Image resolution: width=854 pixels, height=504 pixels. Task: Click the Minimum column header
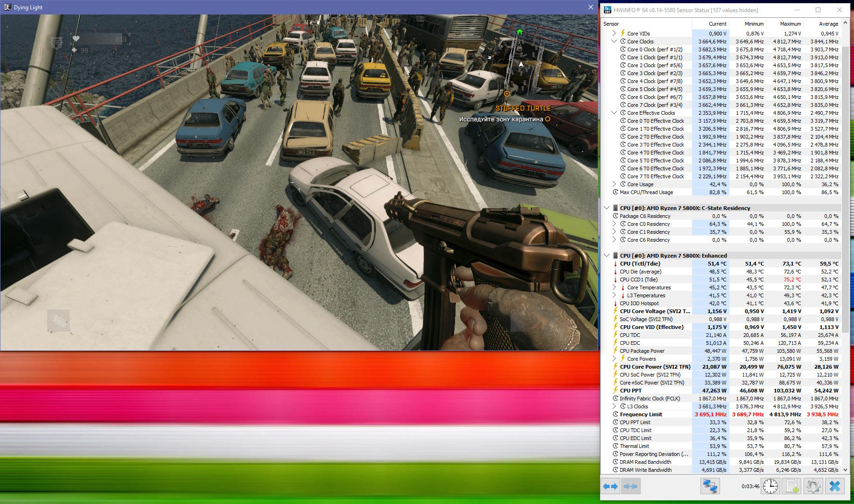pos(748,24)
